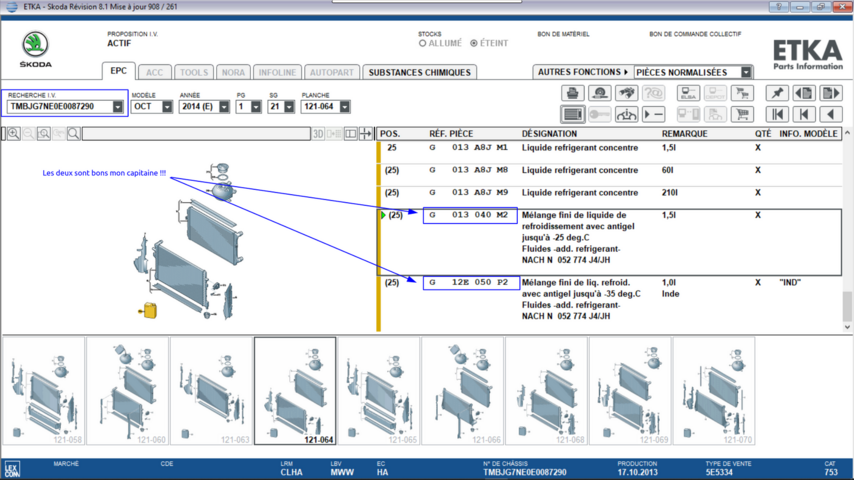
Task: Select part row G 013 A8J M1
Action: point(609,151)
